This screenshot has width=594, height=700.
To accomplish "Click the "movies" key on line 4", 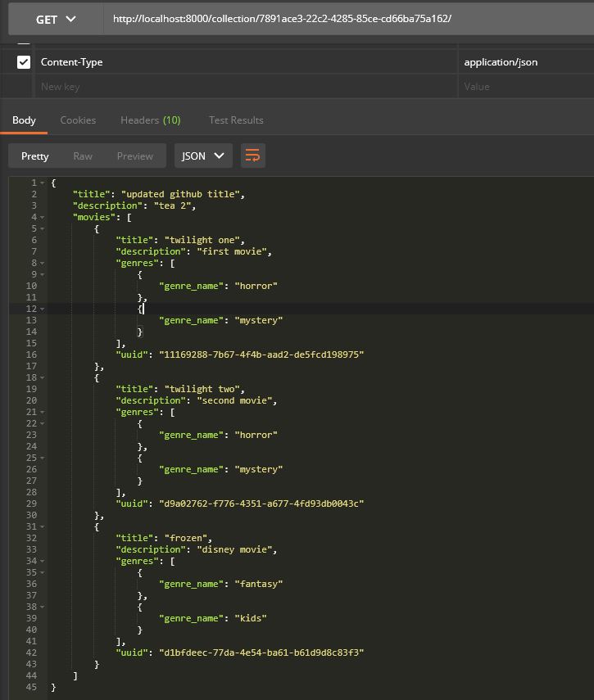I will (93, 218).
